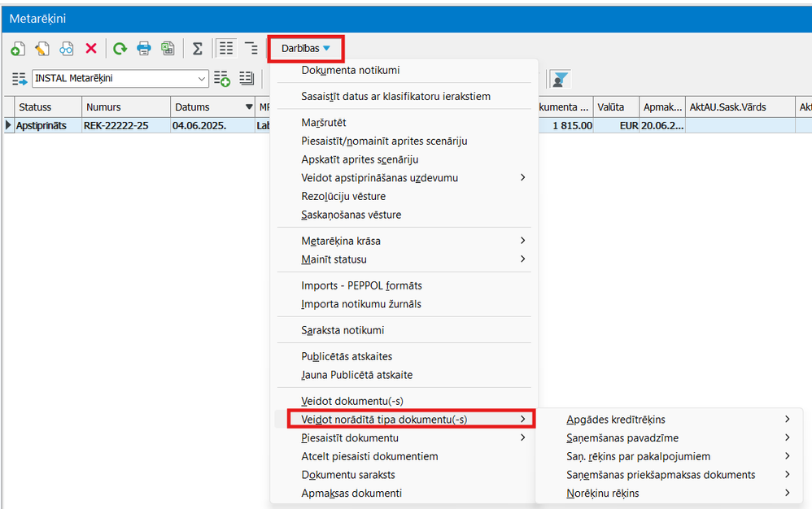Select the 1 815.00 amount cell
Image resolution: width=812 pixels, height=509 pixels.
[x=566, y=125]
